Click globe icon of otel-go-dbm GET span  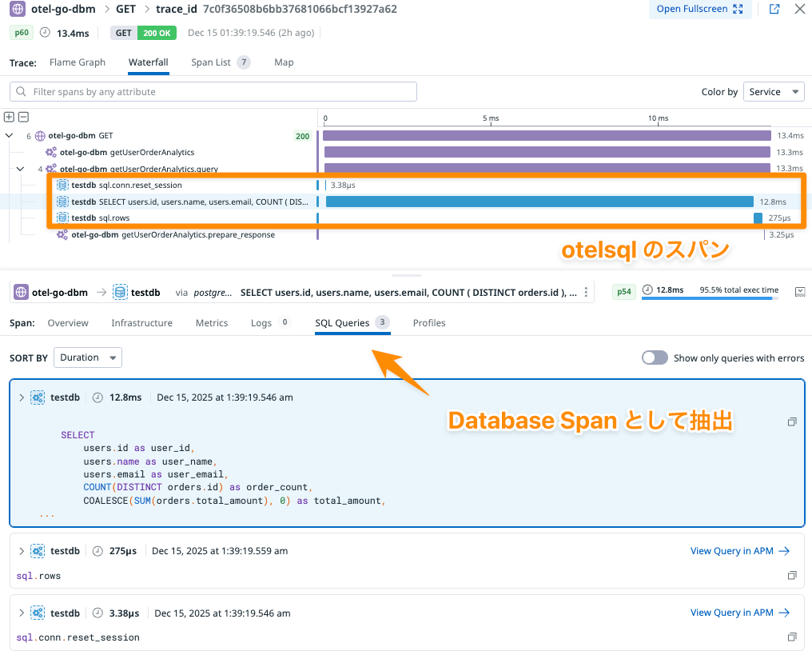pyautogui.click(x=40, y=136)
